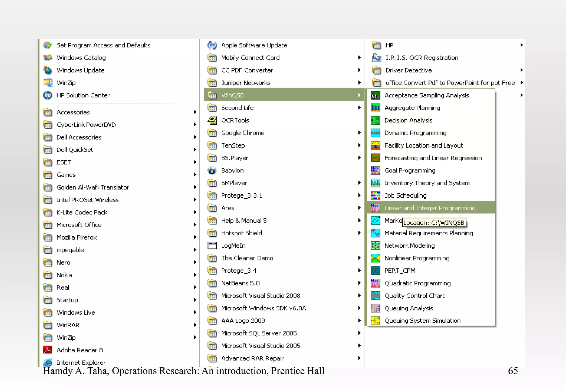Image resolution: width=566 pixels, height=392 pixels.
Task: Click the Queuing System Simulation icon
Action: pyautogui.click(x=375, y=321)
